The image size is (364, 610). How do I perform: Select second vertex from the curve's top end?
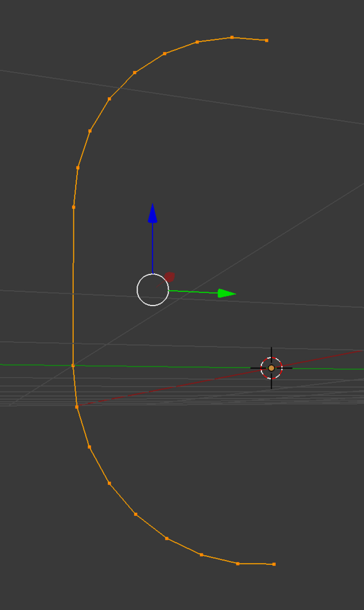click(x=232, y=38)
